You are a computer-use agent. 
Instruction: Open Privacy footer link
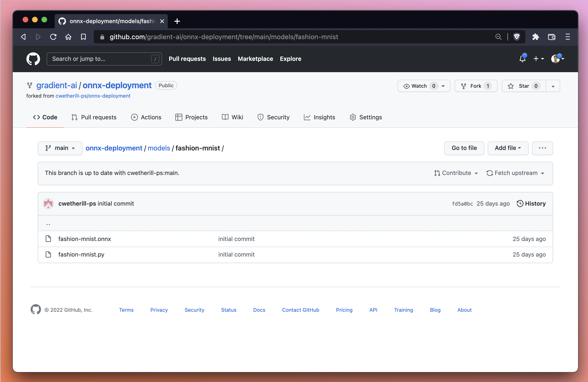(159, 310)
